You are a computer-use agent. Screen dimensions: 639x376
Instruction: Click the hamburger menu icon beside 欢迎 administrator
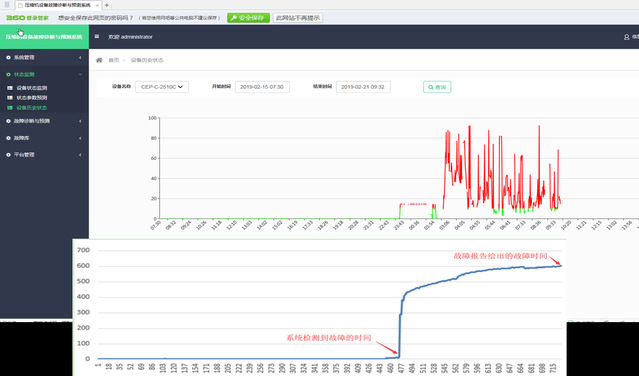pyautogui.click(x=97, y=36)
